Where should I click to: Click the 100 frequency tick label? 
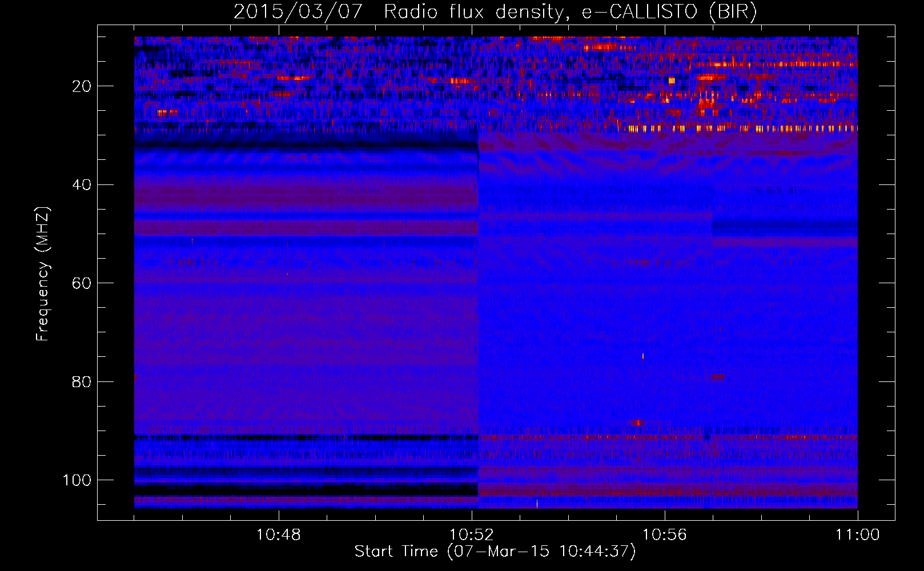(x=77, y=480)
